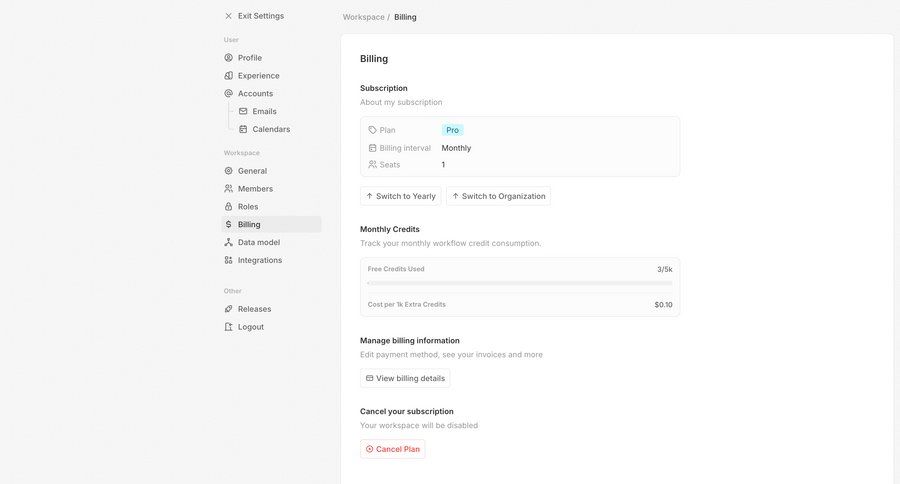This screenshot has height=484, width=900.
Task: Click the Monthly Credits heading
Action: click(x=390, y=229)
